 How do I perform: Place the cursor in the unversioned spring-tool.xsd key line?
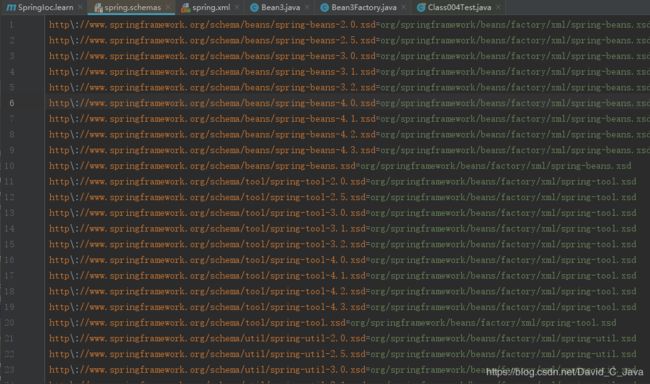[x=332, y=323]
